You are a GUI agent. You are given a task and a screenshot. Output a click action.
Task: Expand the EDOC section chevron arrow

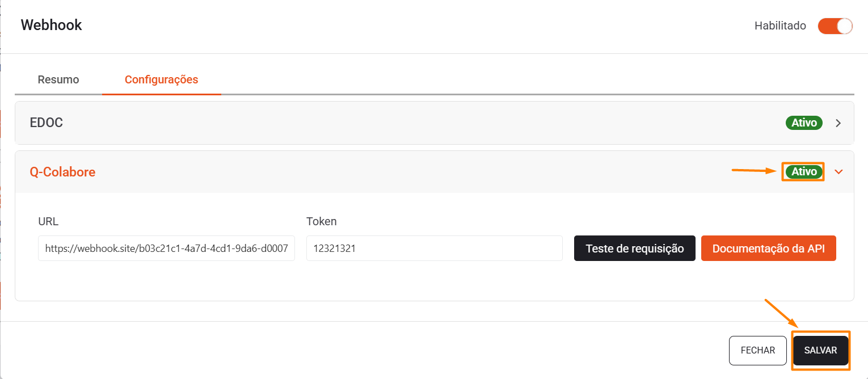(838, 123)
